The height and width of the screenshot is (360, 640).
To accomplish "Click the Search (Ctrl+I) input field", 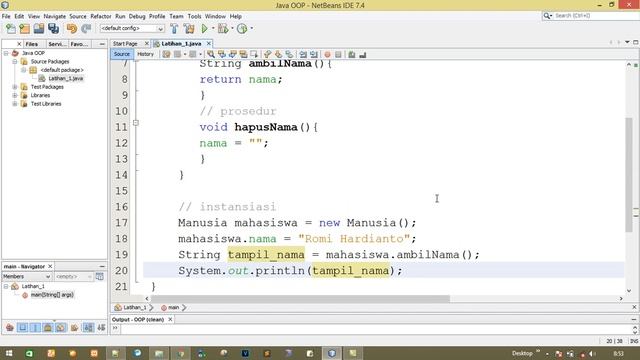I will (x=596, y=16).
